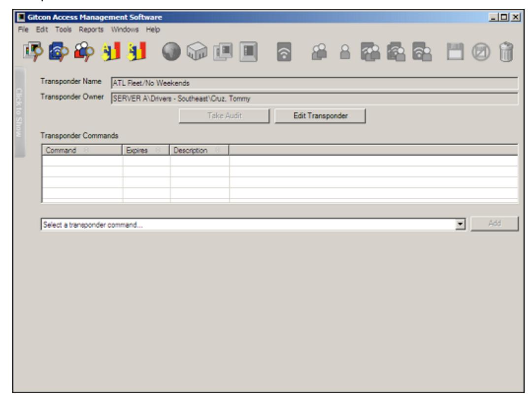Click the gray single person icon
The width and height of the screenshot is (532, 403).
tap(345, 52)
